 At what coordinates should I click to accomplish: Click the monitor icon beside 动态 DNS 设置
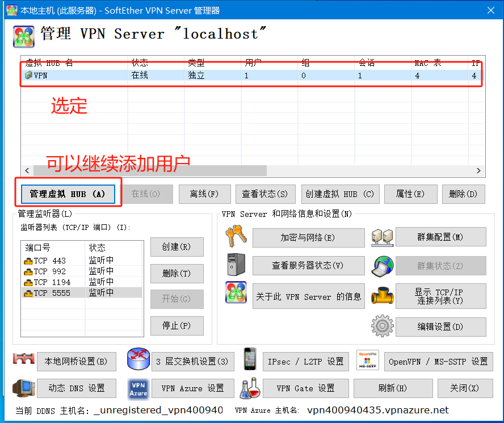(24, 388)
